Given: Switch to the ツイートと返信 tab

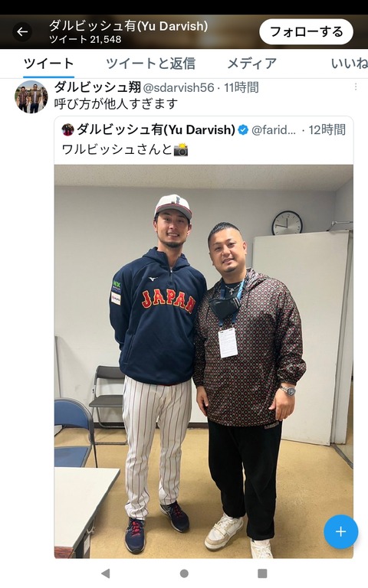Looking at the screenshot, I should point(150,64).
